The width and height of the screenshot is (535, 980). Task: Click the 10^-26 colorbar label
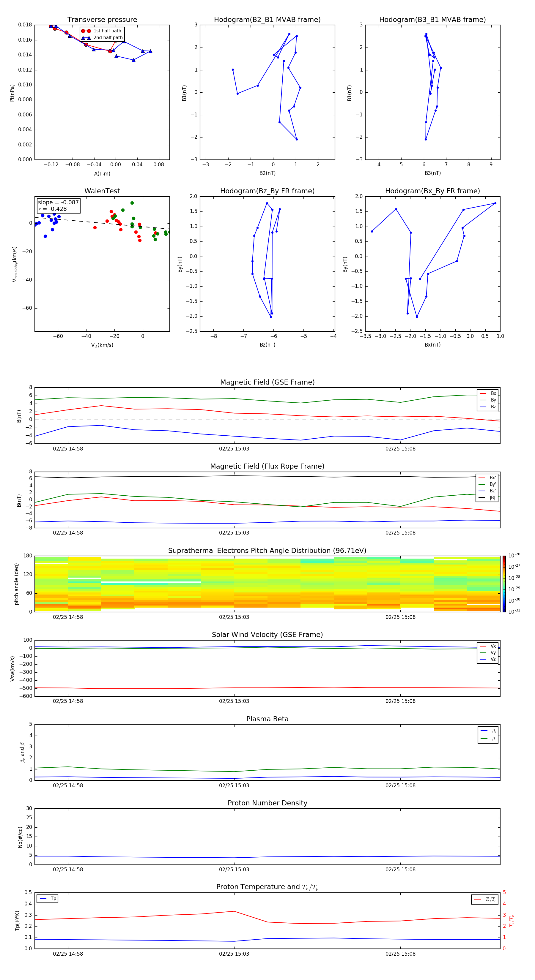tap(514, 555)
